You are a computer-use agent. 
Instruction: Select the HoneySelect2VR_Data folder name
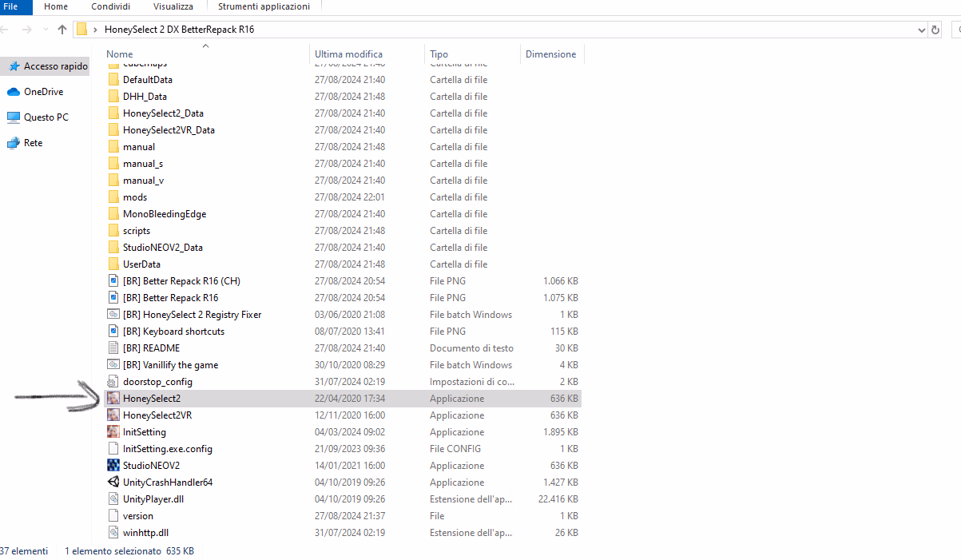(169, 129)
